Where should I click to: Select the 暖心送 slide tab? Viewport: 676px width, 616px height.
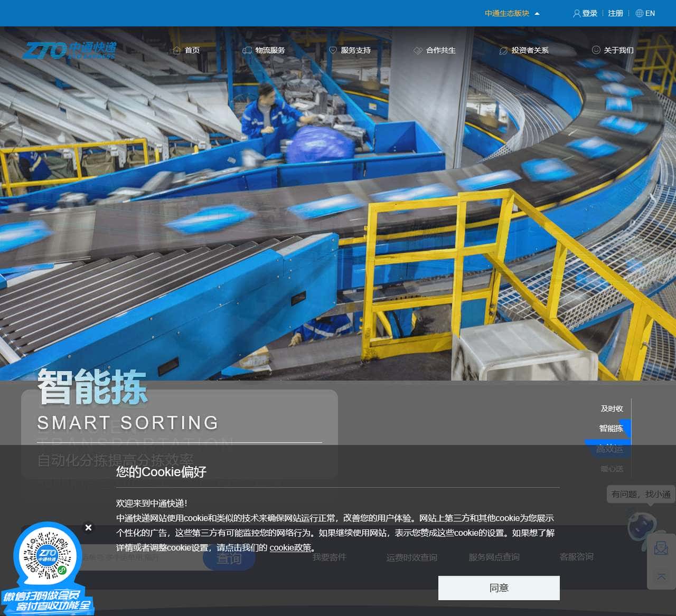coord(612,469)
